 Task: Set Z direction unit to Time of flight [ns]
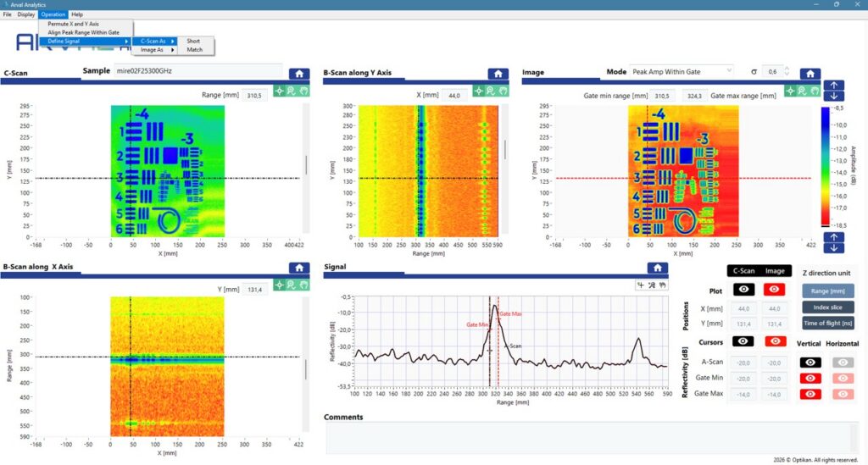[x=827, y=323]
